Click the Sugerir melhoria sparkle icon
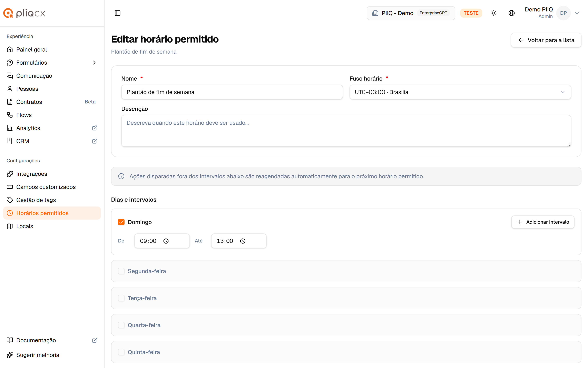The height and width of the screenshot is (368, 588). (10, 355)
